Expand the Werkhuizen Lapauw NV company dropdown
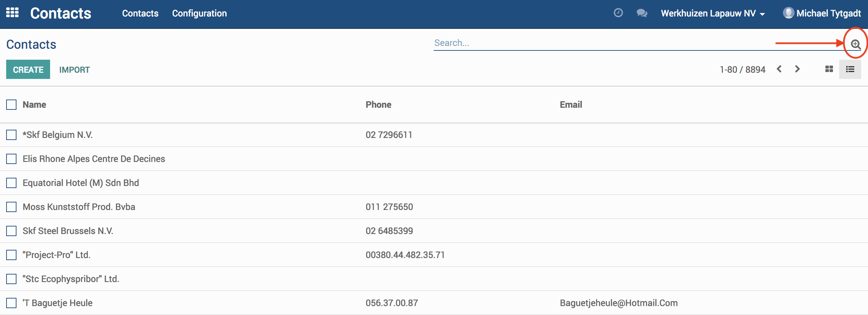This screenshot has width=868, height=315. [713, 13]
